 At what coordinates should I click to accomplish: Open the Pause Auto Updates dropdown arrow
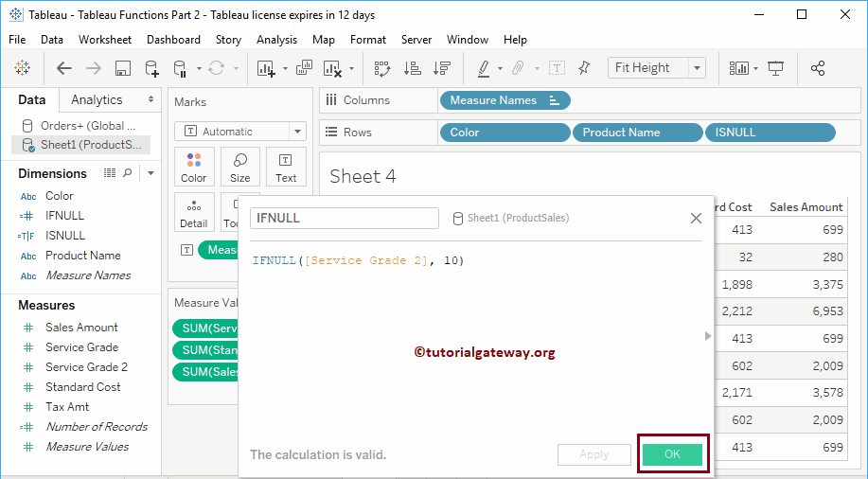click(198, 69)
